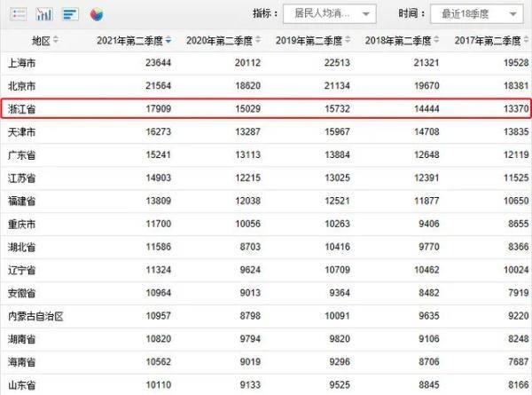Select the 内蒙古自治区 row name
532x395 pixels.
35,316
